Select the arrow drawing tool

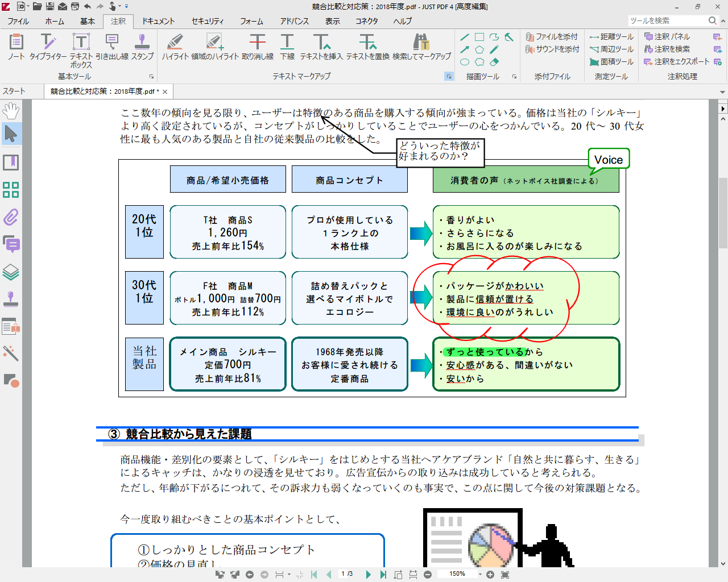pyautogui.click(x=465, y=49)
